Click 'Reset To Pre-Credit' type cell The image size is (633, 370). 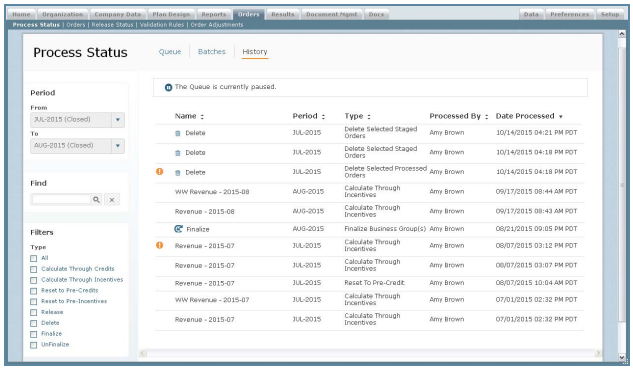374,283
